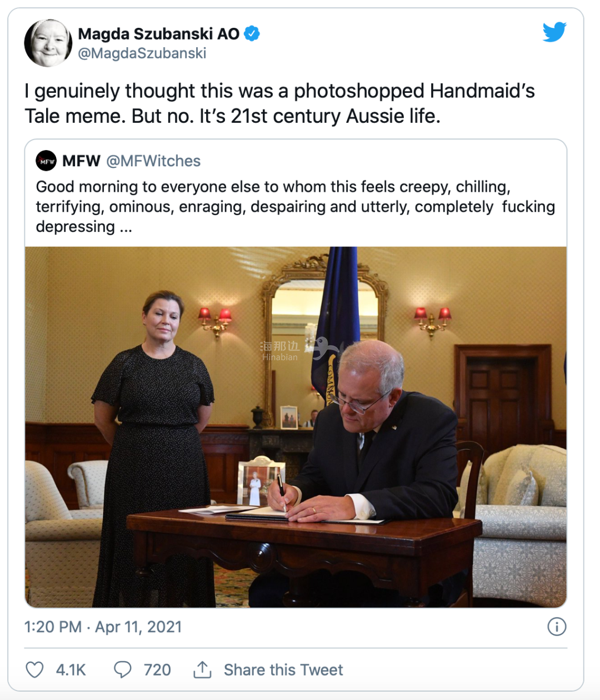Image resolution: width=600 pixels, height=700 pixels.
Task: Open the @MagdaSzubanski handle link
Action: coord(142,53)
